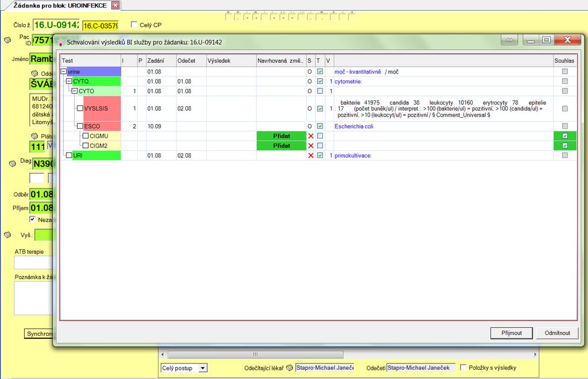Click the scrollbar left arrow
Viewport: 588px width, 379px height.
pyautogui.click(x=163, y=354)
